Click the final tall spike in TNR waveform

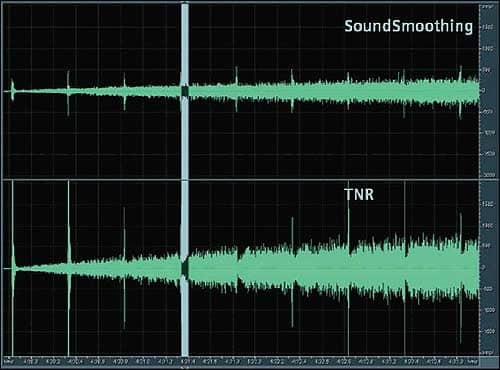pyautogui.click(x=461, y=278)
